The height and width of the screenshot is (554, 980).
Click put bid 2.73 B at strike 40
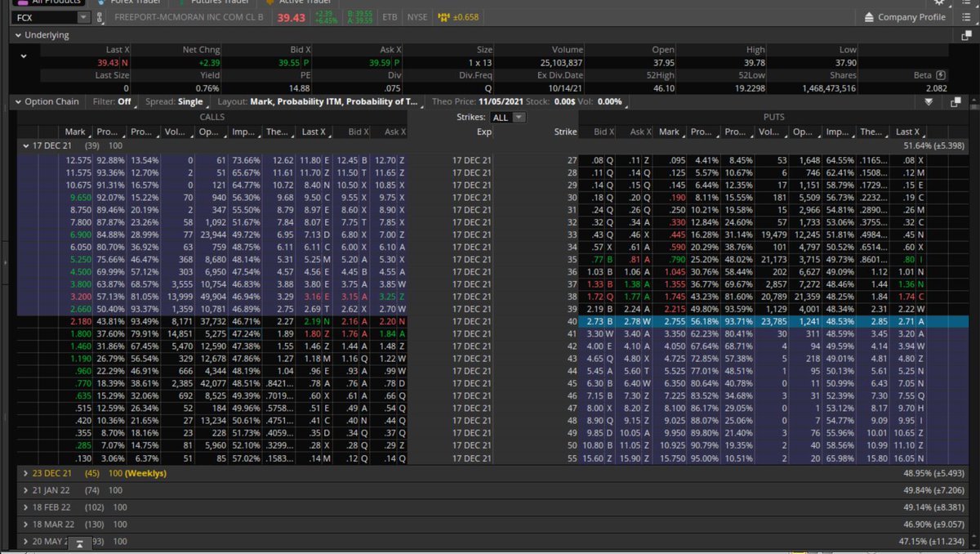point(601,322)
